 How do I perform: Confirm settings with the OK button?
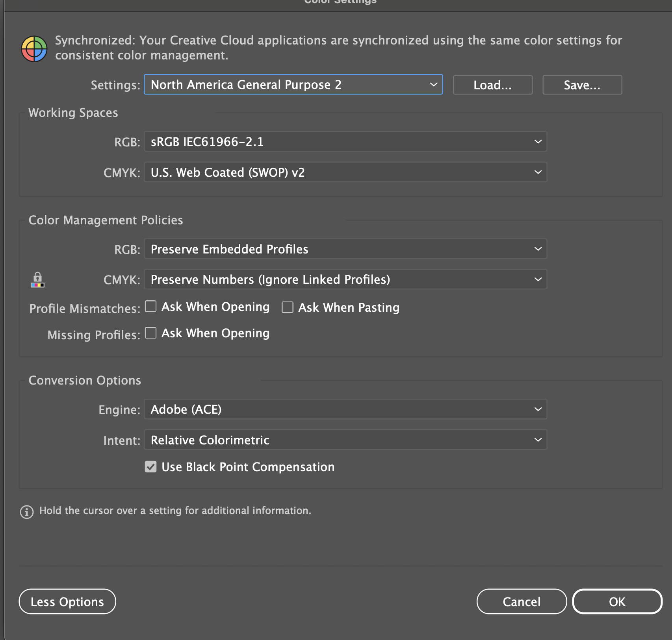click(617, 601)
